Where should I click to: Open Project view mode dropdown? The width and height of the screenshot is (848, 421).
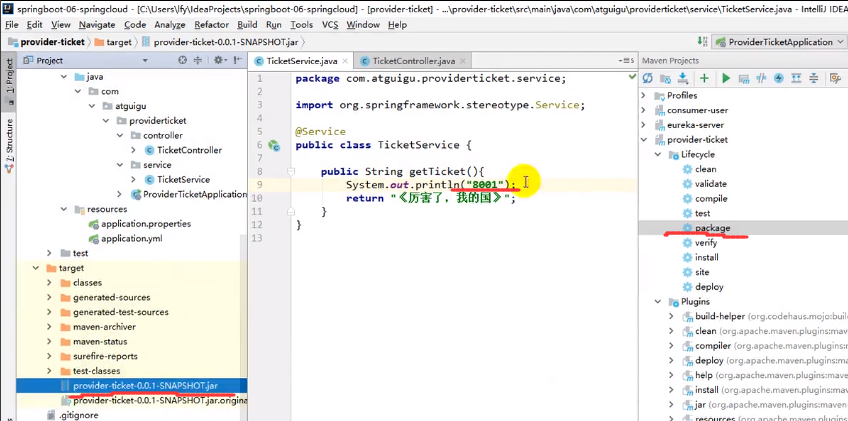click(x=145, y=61)
